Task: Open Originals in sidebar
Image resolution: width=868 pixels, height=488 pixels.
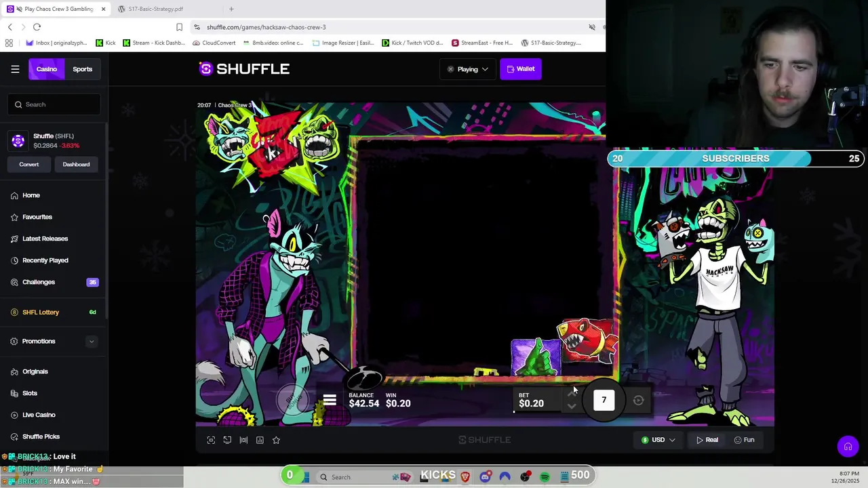Action: (x=35, y=371)
